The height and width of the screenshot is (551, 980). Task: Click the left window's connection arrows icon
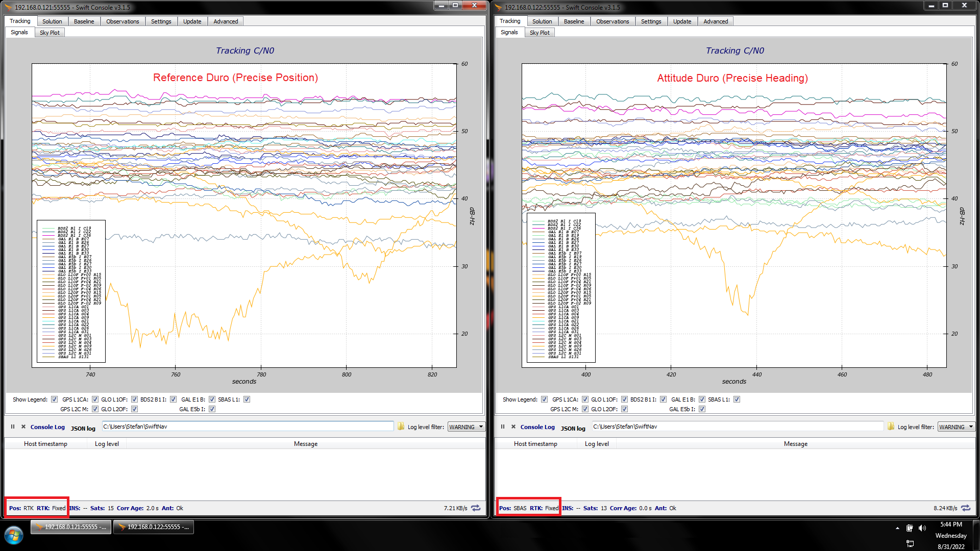476,508
